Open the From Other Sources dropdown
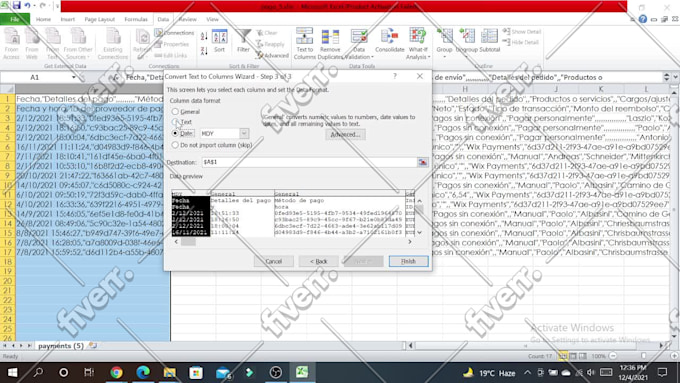 (x=78, y=43)
